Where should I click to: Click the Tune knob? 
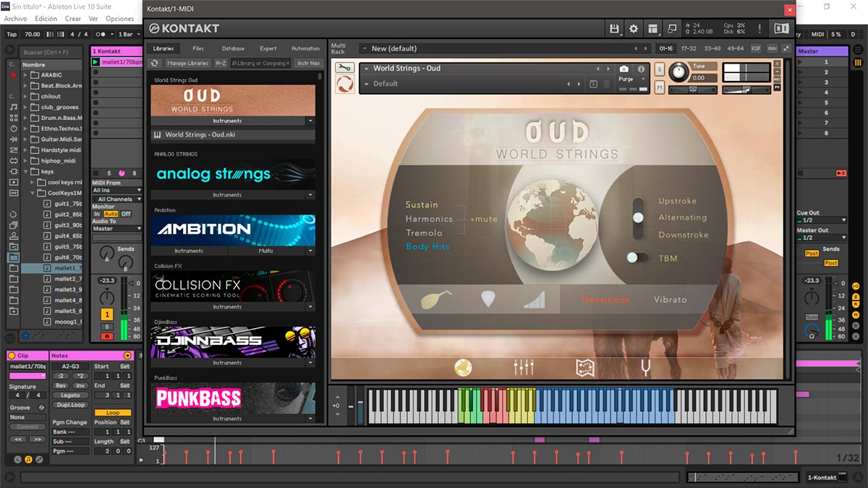(679, 72)
